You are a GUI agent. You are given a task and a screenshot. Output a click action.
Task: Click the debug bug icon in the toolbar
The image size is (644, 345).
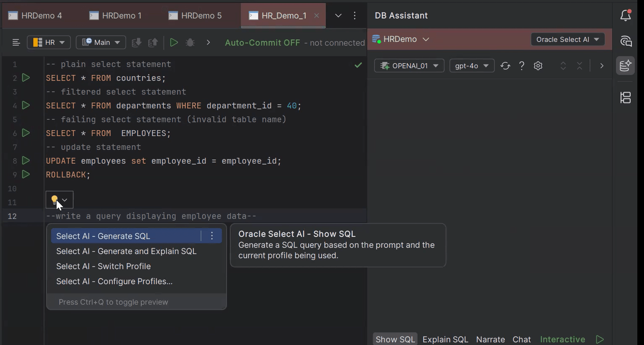(190, 42)
